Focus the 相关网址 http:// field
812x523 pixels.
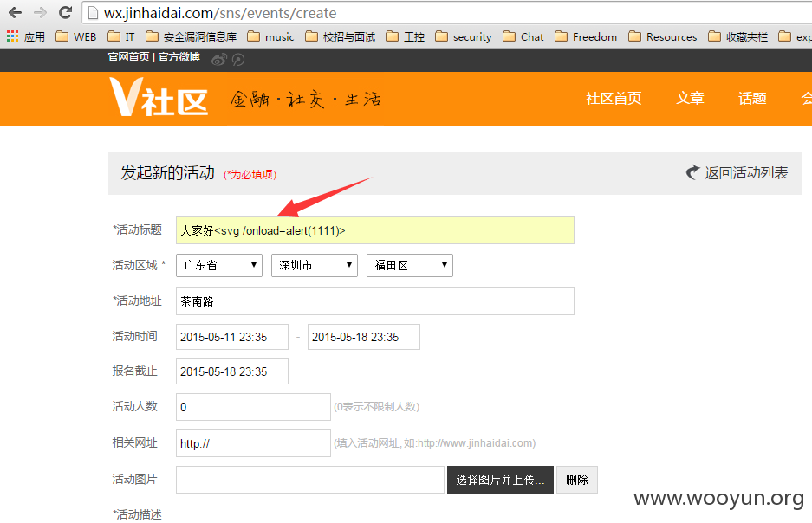253,443
